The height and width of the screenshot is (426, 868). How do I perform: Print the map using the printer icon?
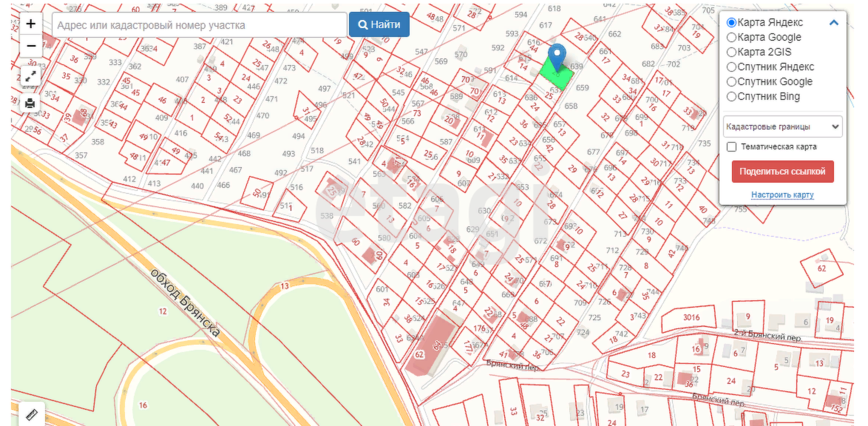tap(30, 103)
